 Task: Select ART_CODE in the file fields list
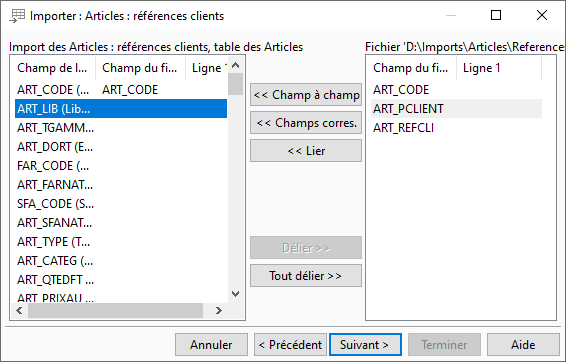(x=456, y=90)
